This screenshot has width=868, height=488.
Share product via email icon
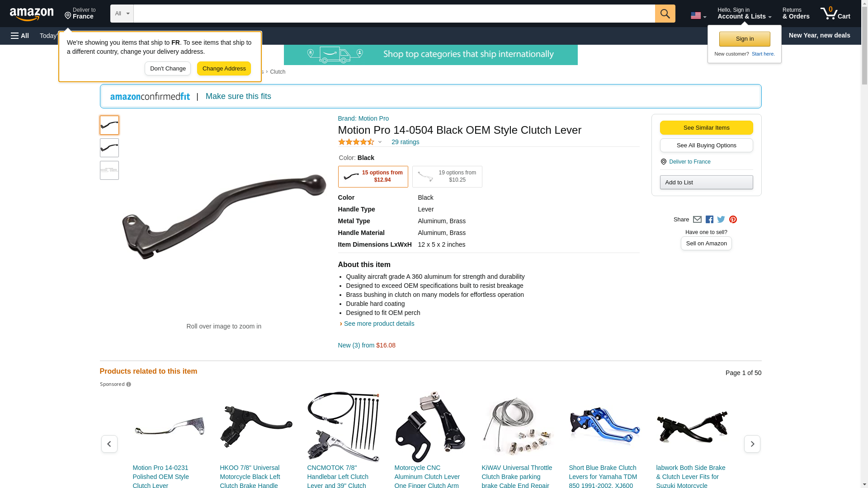click(x=697, y=220)
